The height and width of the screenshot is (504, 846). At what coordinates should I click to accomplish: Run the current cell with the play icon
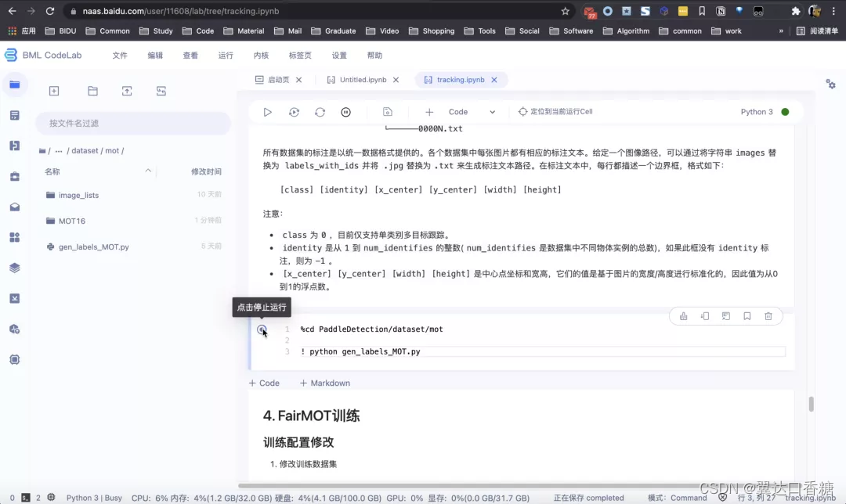pyautogui.click(x=267, y=112)
